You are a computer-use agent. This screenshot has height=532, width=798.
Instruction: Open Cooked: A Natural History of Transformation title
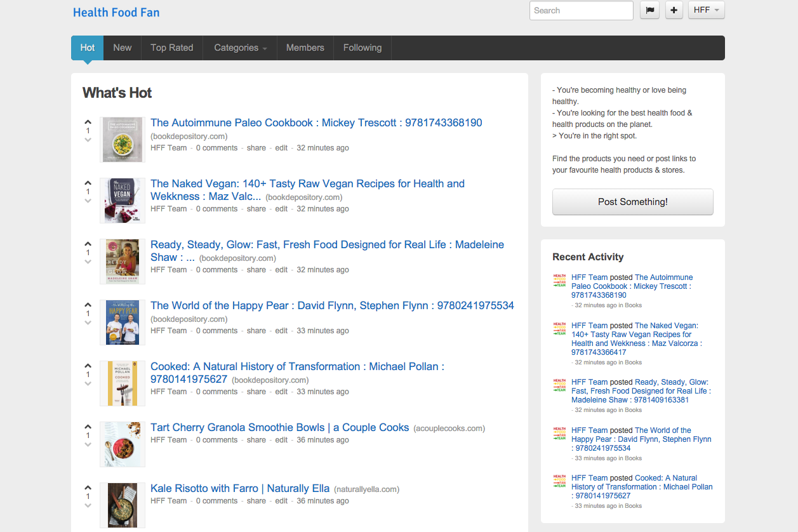coord(297,373)
